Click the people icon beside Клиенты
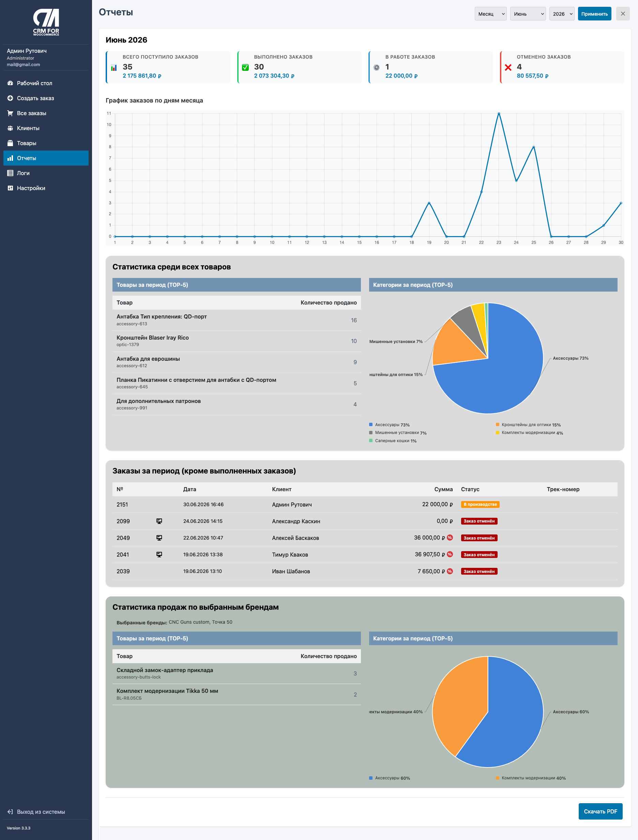The width and height of the screenshot is (638, 840). (x=10, y=128)
